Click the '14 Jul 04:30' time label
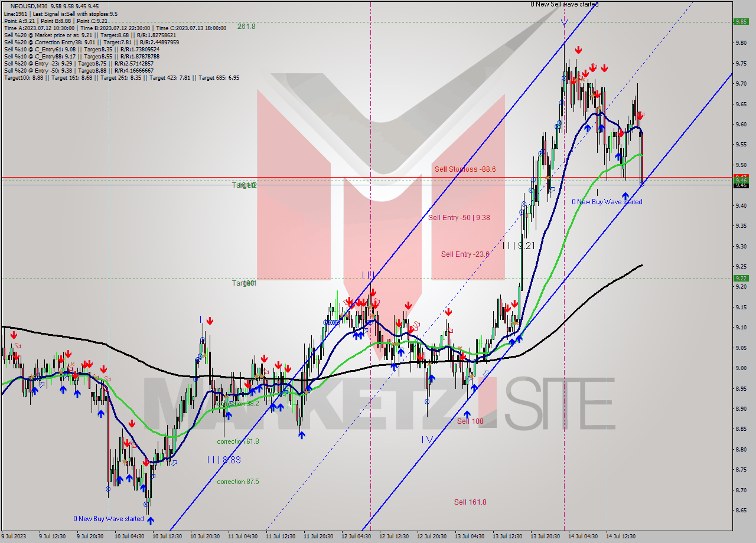Image resolution: width=756 pixels, height=543 pixels. pos(583,537)
